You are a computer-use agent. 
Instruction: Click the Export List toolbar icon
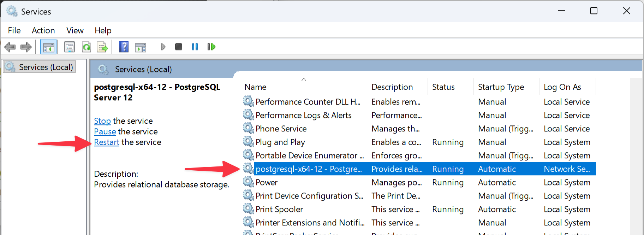(x=102, y=47)
